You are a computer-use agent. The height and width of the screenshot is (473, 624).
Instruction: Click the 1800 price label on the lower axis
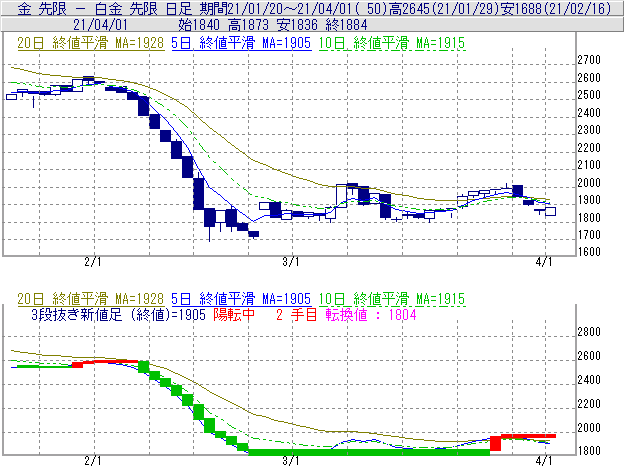point(589,451)
